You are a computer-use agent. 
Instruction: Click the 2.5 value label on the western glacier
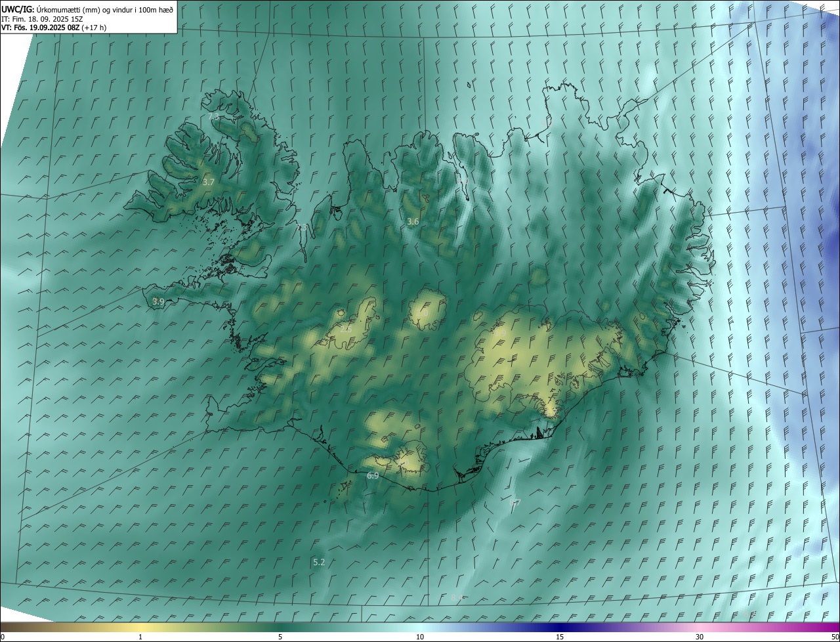(346, 328)
